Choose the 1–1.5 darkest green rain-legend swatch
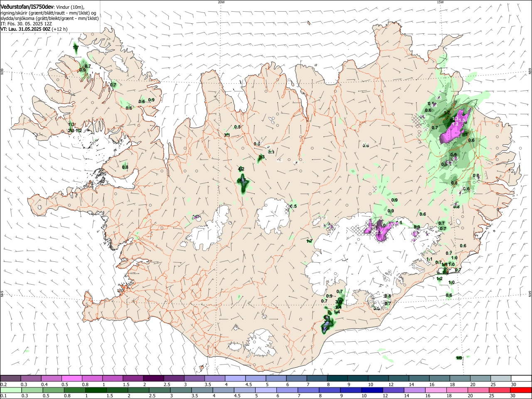Image resolution: width=532 pixels, height=399 pixels. (x=96, y=390)
